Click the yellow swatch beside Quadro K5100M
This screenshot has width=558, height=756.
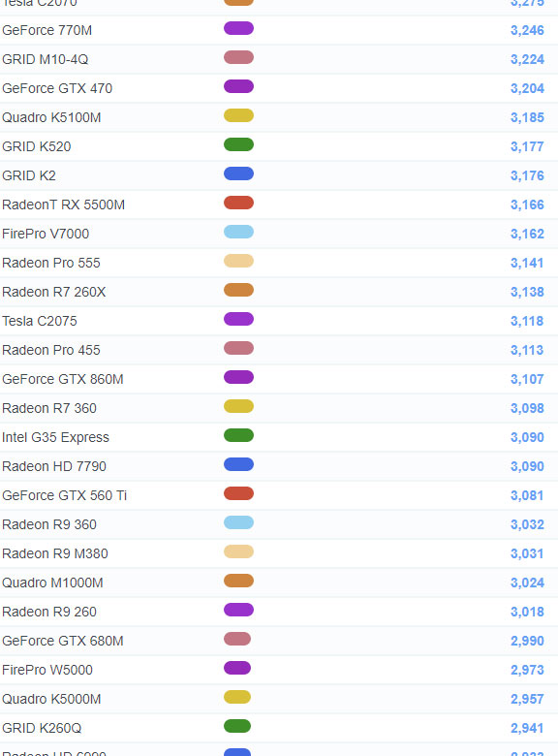238,115
